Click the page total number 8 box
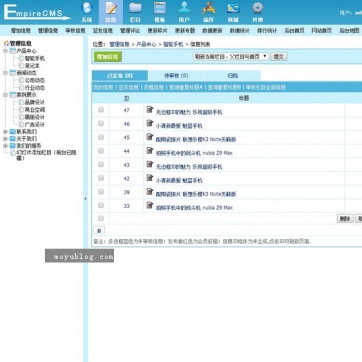The image size is (362, 362). coord(99,230)
